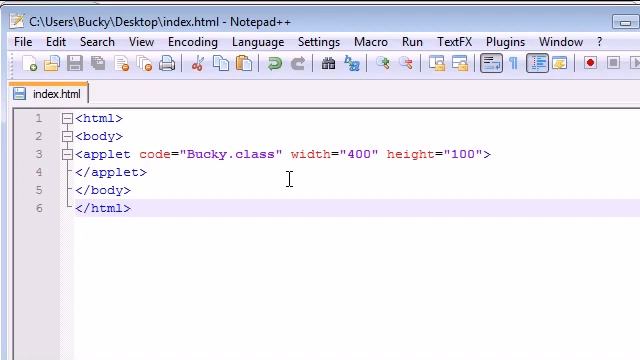Click the closing </body> tag
The height and width of the screenshot is (360, 640).
(103, 190)
